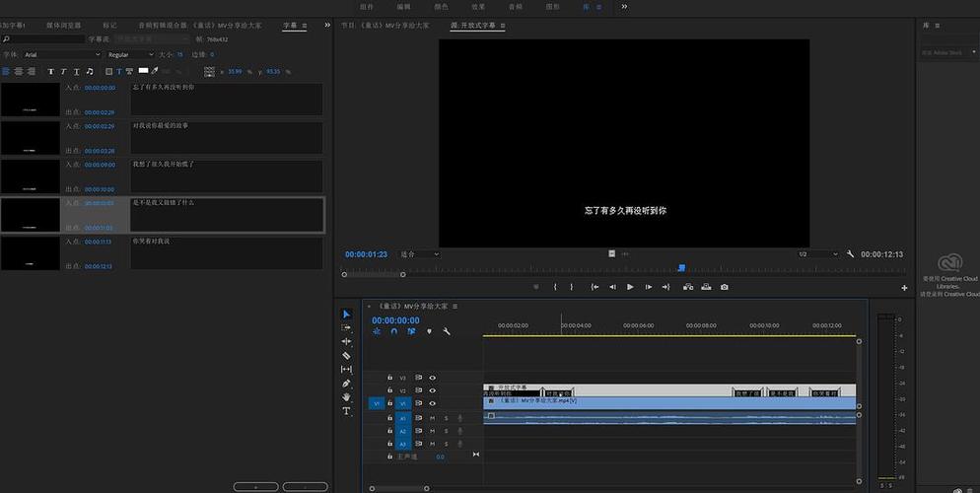This screenshot has width=980, height=493.
Task: Toggle lock on track V3
Action: [x=389, y=378]
